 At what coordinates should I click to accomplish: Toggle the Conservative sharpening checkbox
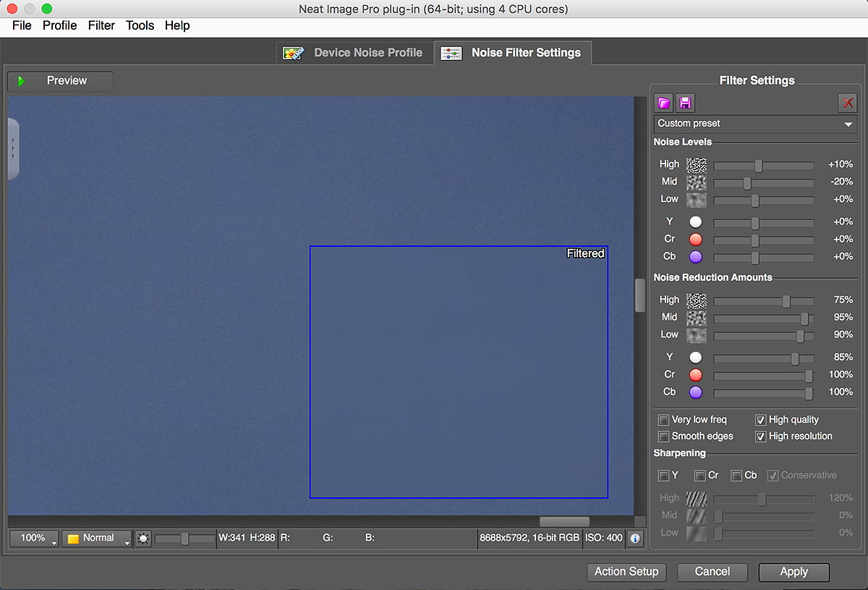tap(773, 476)
